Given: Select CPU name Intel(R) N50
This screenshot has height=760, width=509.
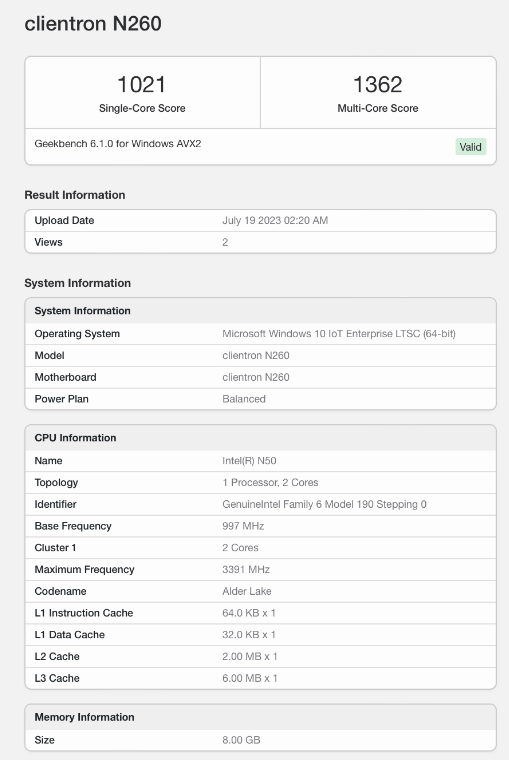Looking at the screenshot, I should (250, 460).
